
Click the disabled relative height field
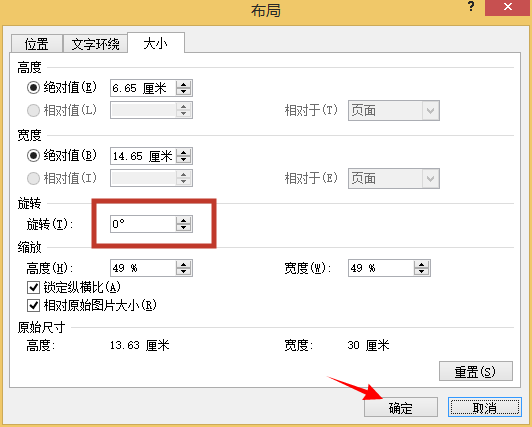click(143, 110)
